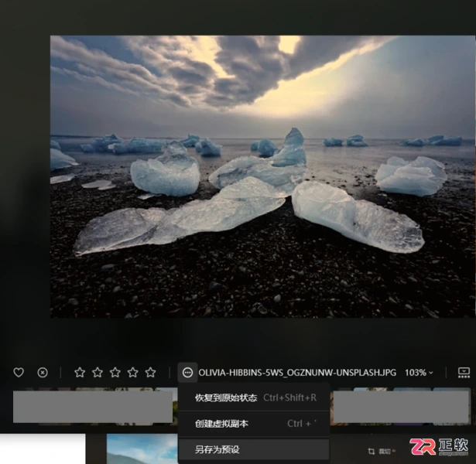Rate the photo five stars
The height and width of the screenshot is (464, 476).
coord(150,373)
